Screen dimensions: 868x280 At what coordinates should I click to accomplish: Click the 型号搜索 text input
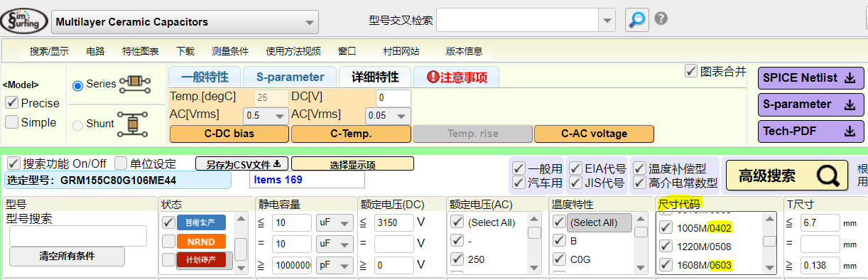click(x=78, y=236)
